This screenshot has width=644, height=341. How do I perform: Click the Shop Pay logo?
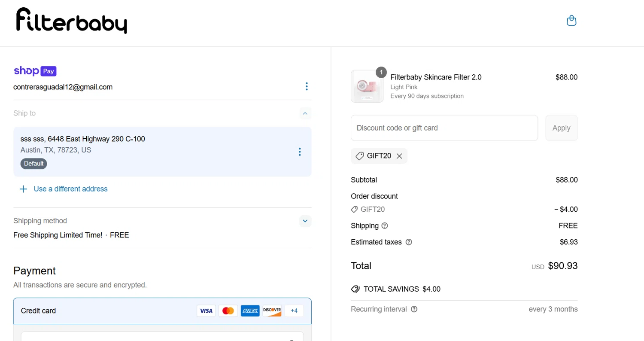coord(35,71)
